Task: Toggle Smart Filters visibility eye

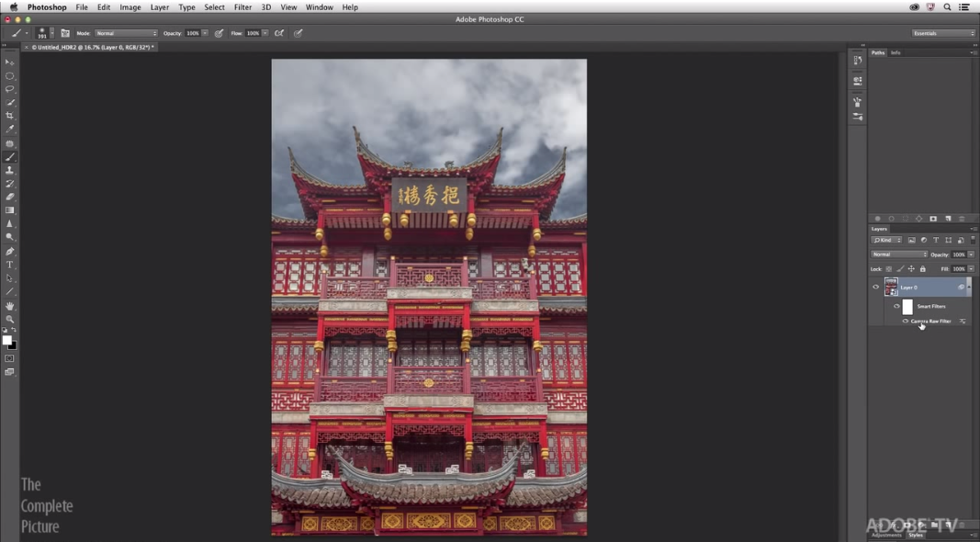Action: (x=896, y=307)
